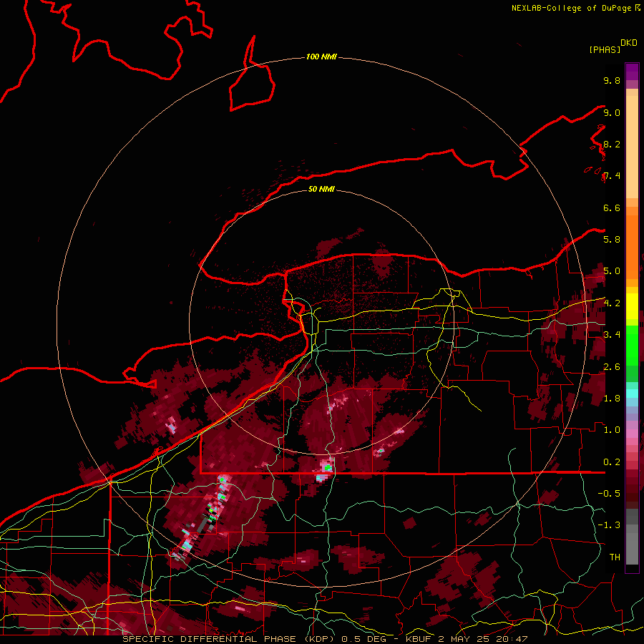Viewport: 644px width, 644px height.
Task: Click the NEXLAB-College of DuPage credit text
Action: tap(572, 8)
